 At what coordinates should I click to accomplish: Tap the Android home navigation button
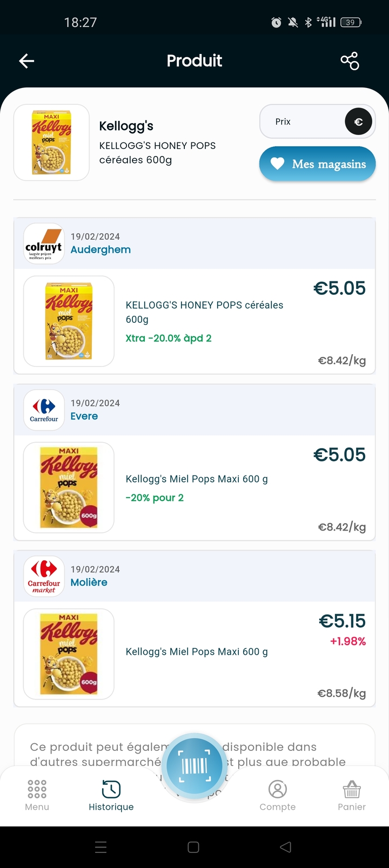coord(193,847)
